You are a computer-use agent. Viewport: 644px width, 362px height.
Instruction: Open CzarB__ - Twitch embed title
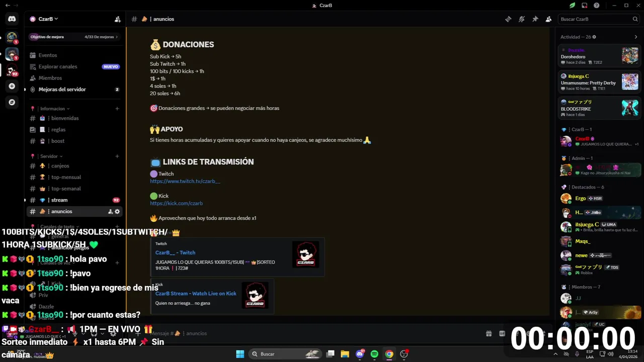point(175,252)
